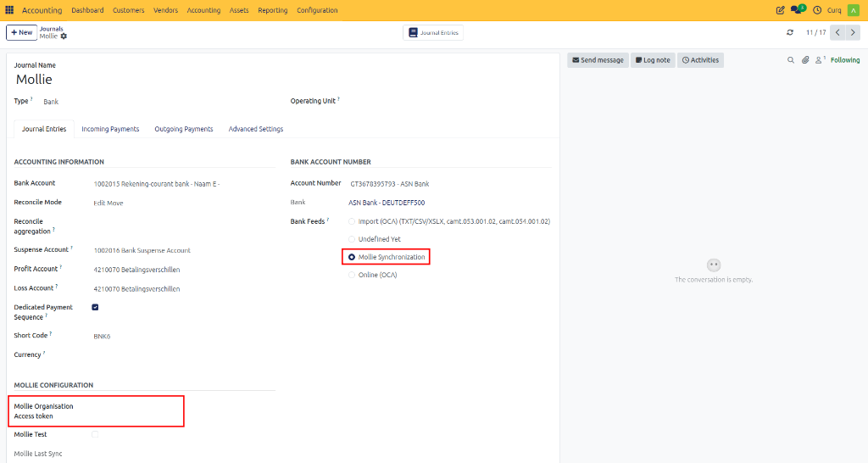Click the edit pencil icon in top bar
The height and width of the screenshot is (463, 868).
point(780,10)
